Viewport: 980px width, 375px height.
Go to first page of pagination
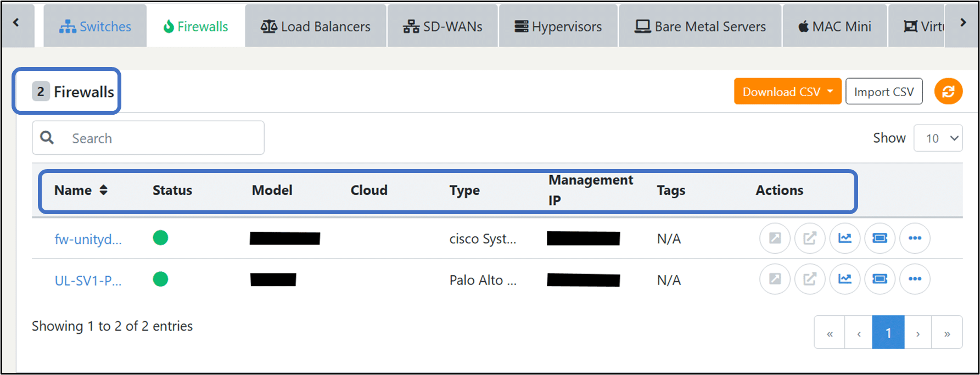coord(830,333)
